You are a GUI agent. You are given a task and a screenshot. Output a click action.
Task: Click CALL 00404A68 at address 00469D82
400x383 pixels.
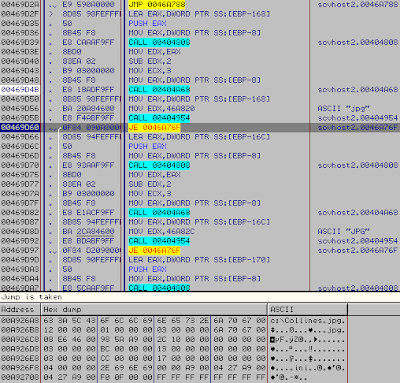(159, 212)
